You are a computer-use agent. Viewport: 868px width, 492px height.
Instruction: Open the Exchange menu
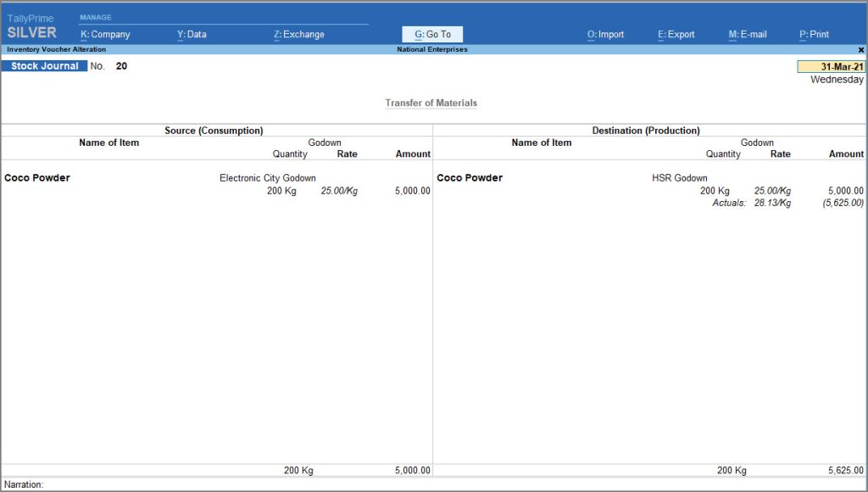tap(298, 34)
